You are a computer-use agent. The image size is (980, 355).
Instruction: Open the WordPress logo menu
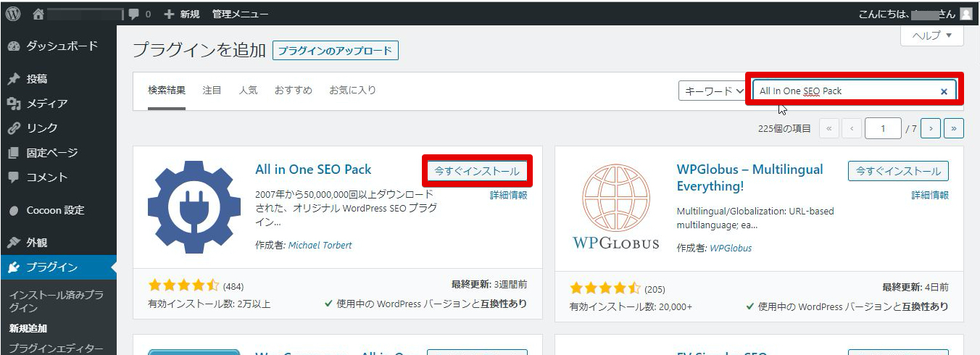pos(13,14)
